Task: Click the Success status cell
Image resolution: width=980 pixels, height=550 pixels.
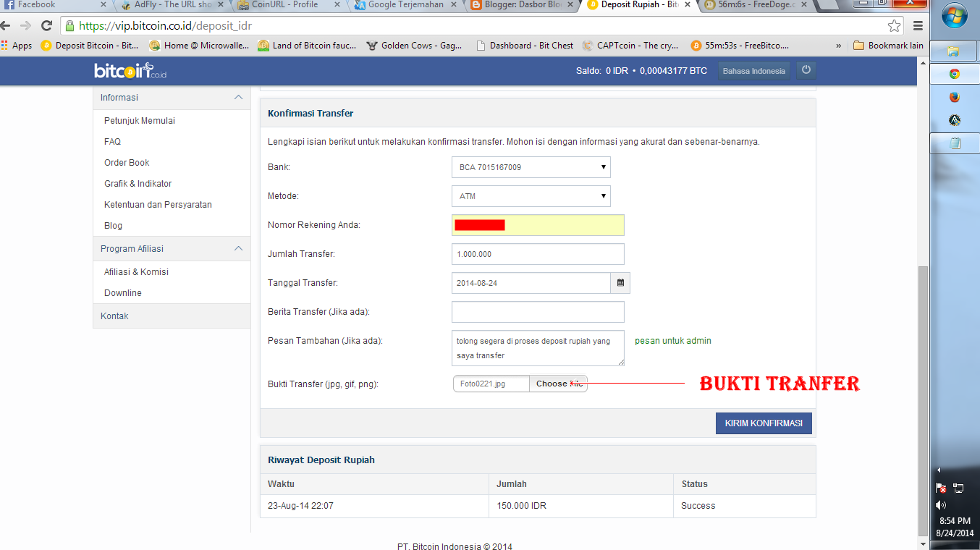Action: (698, 506)
